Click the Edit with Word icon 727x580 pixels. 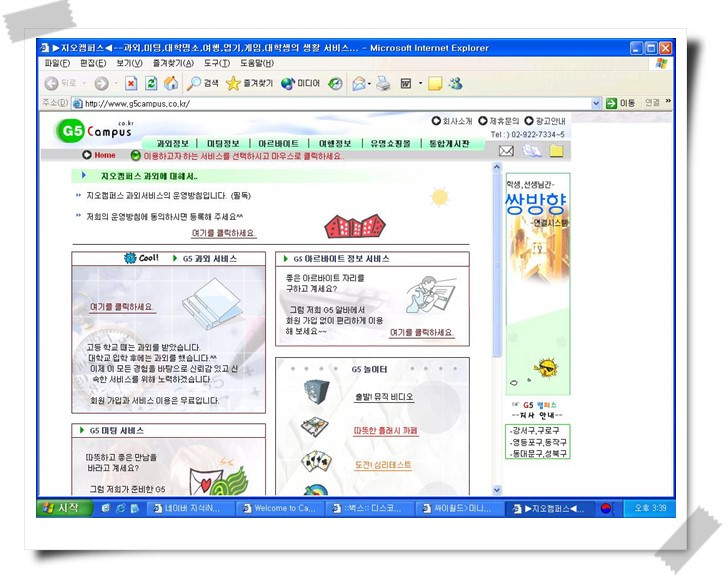406,83
